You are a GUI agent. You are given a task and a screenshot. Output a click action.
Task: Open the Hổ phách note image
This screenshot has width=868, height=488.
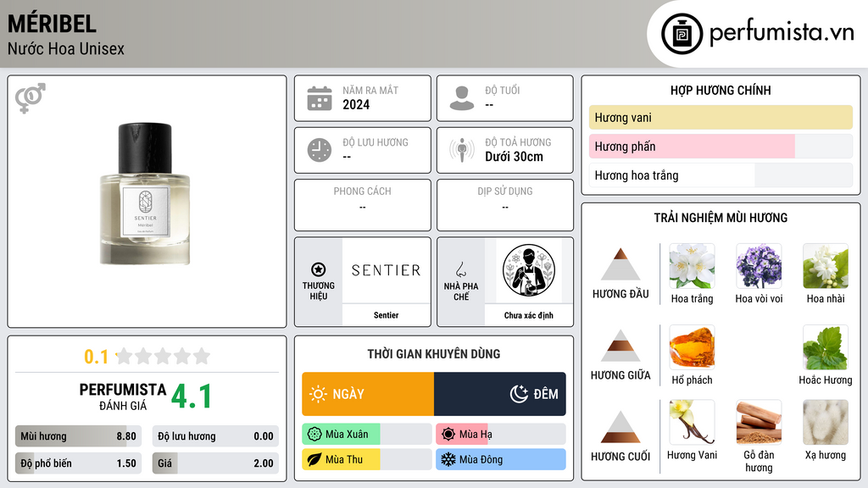(692, 347)
